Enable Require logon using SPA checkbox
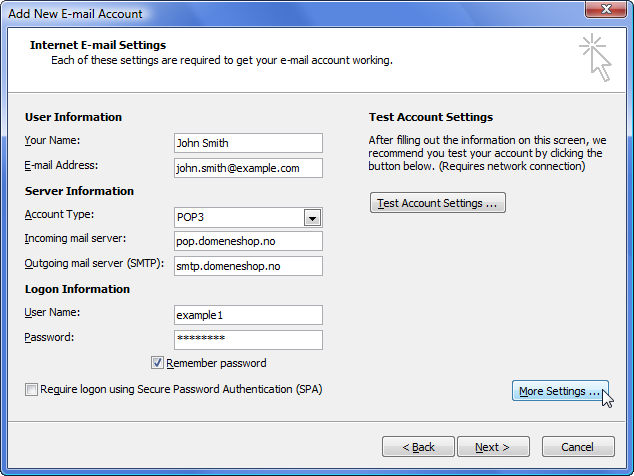 click(31, 389)
